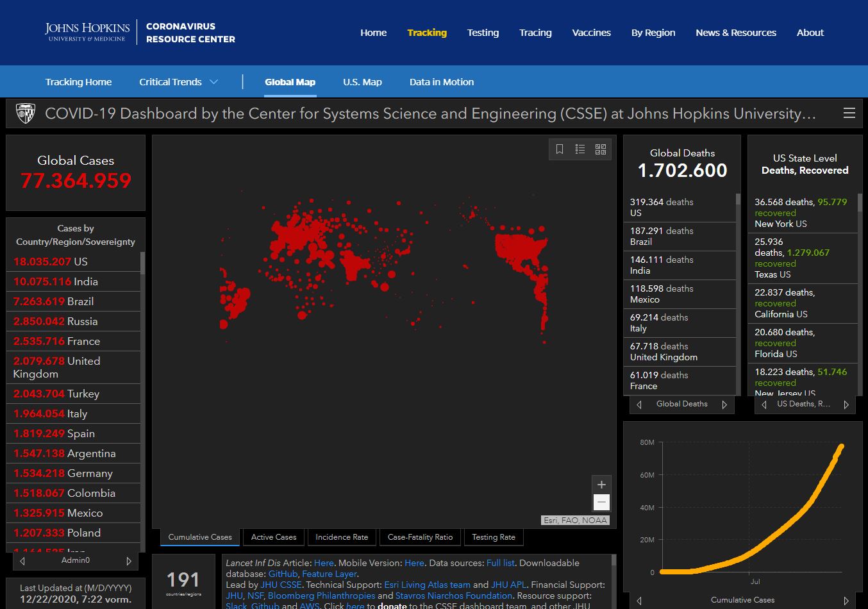Open the Bloomberg Philanthropies link
This screenshot has height=609, width=868.
(321, 596)
